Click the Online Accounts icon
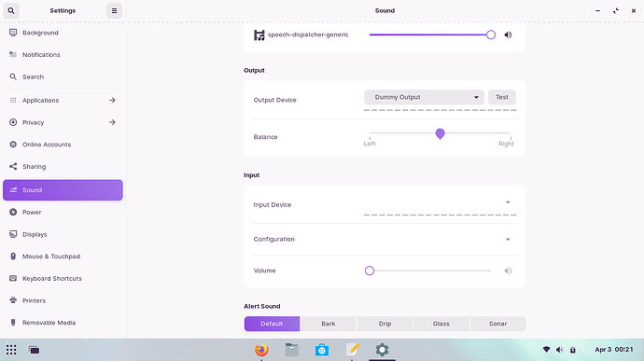This screenshot has width=644, height=361. [x=13, y=145]
